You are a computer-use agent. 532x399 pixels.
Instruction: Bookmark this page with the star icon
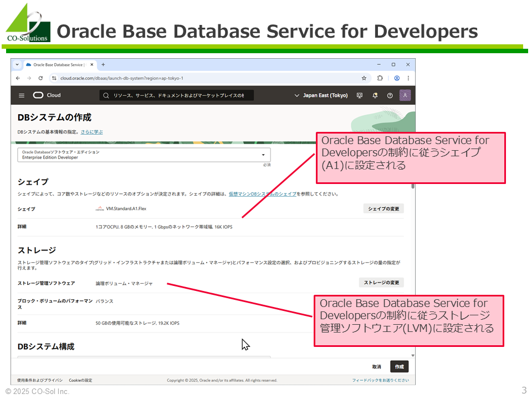[364, 78]
